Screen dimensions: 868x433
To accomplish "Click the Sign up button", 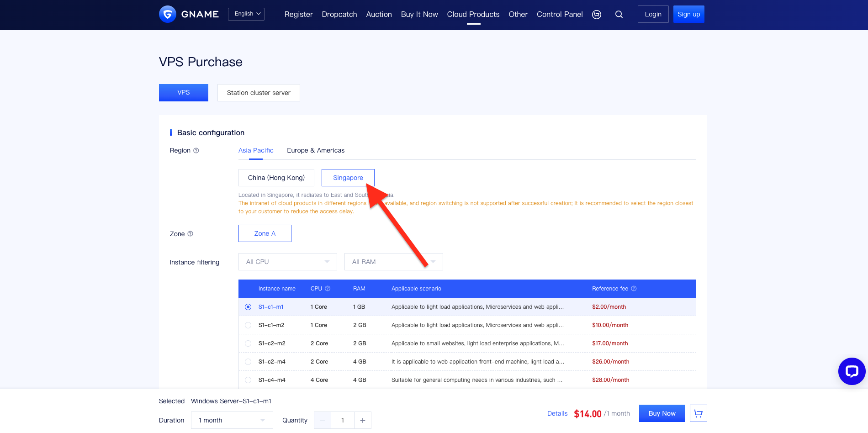I will pos(688,14).
